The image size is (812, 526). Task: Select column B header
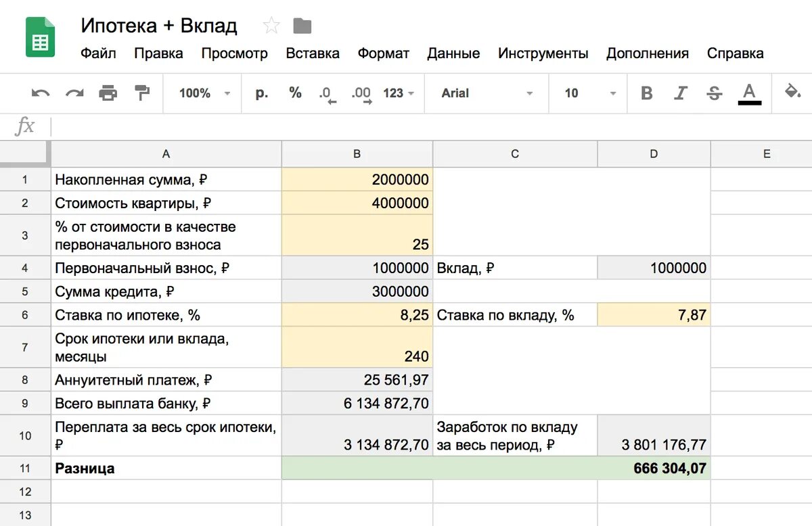pyautogui.click(x=357, y=154)
